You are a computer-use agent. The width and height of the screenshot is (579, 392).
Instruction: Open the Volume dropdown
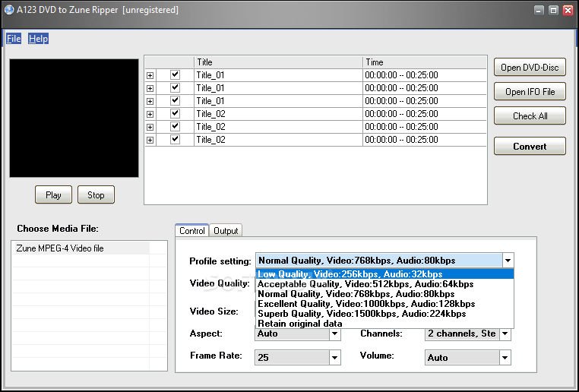[505, 358]
